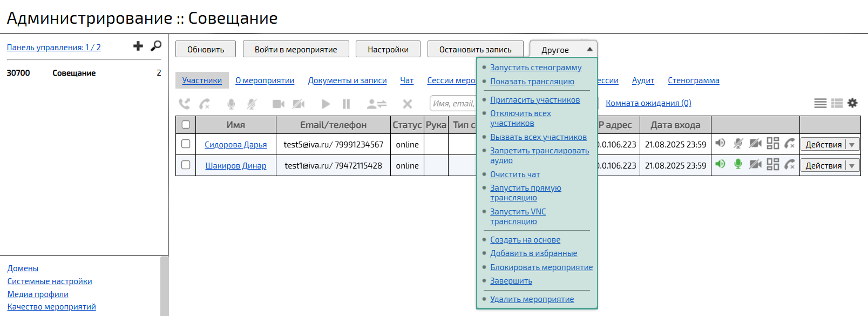Check the Сидорова Дарья row checkbox

coord(186,144)
